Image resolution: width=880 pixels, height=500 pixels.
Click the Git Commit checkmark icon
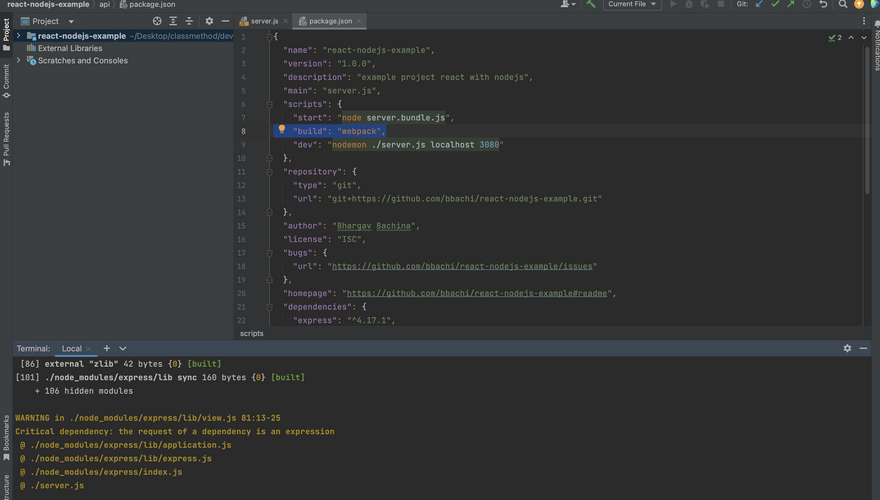coord(775,5)
